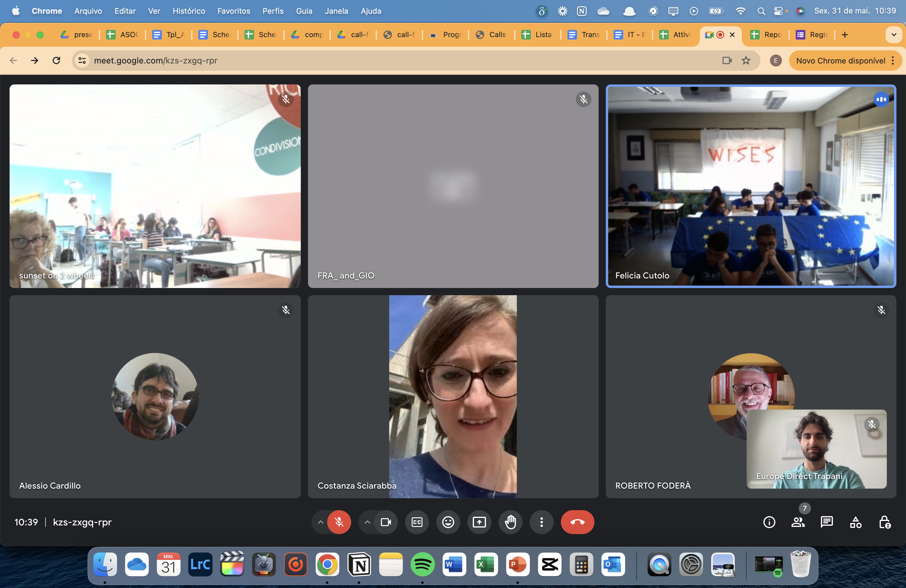Viewport: 906px width, 588px height.
Task: Leave the call with red hang-up button
Action: pos(577,522)
